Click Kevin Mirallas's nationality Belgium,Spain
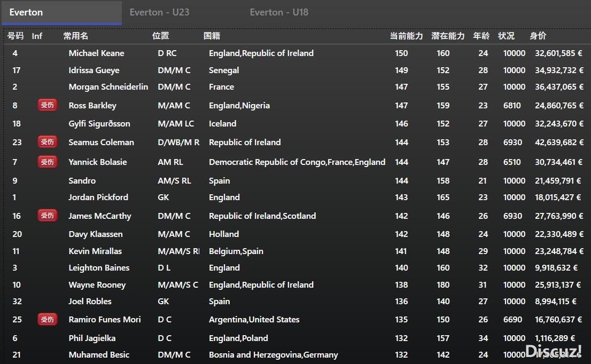 [x=236, y=251]
